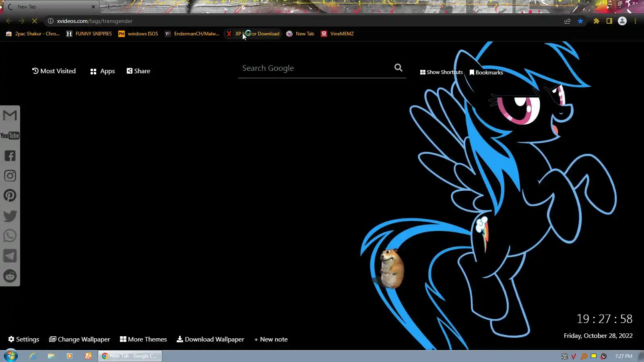Open Most Visited list

[x=54, y=71]
